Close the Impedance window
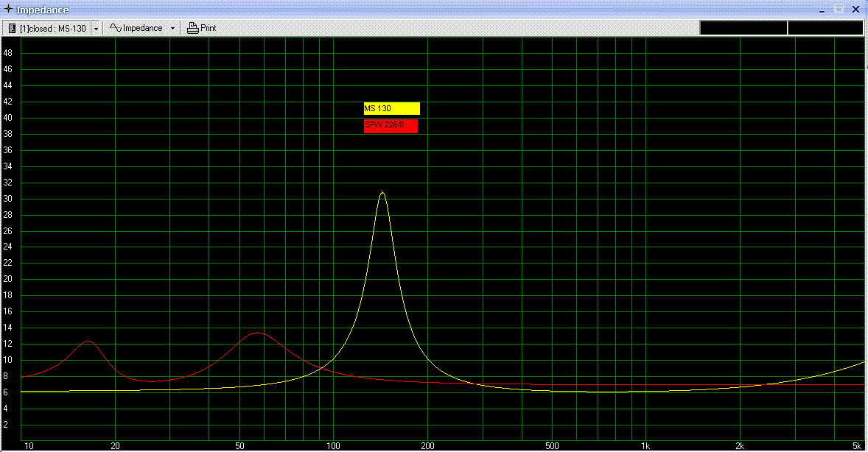The height and width of the screenshot is (452, 868). coord(855,10)
